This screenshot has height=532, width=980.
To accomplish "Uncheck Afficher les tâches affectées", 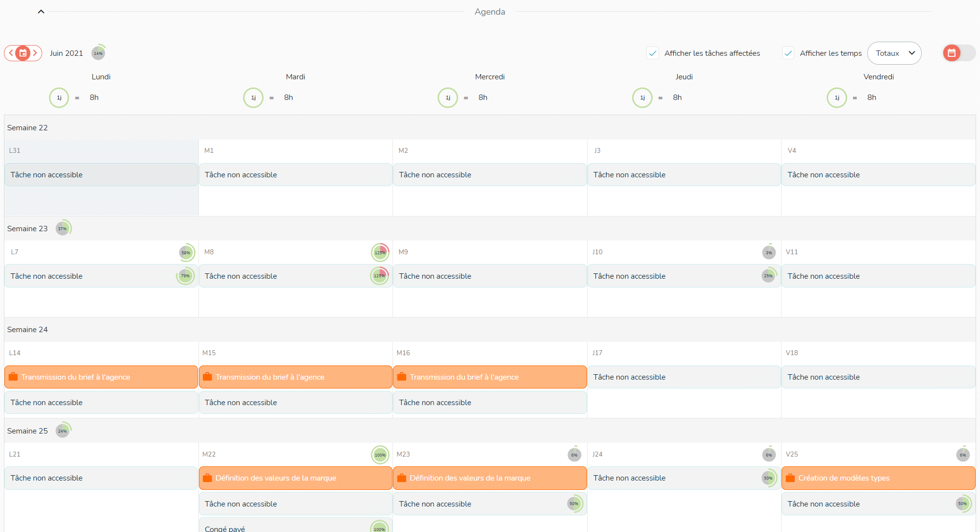I will coord(653,53).
